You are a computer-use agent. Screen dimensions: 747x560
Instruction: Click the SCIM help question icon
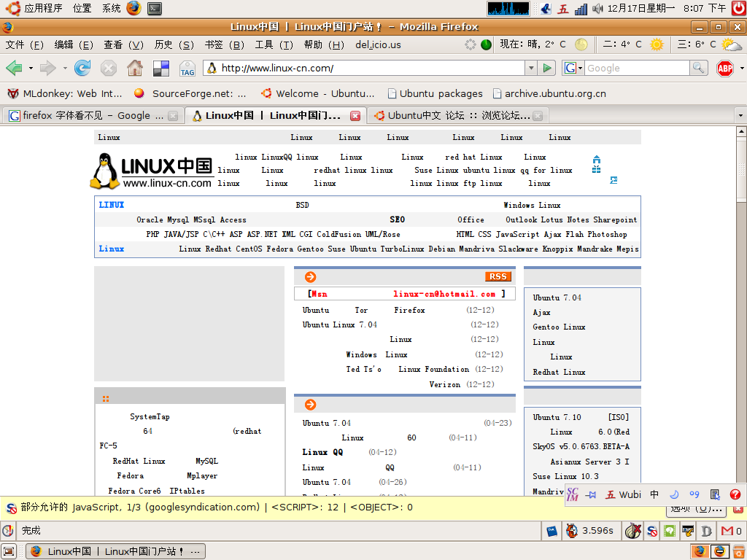(735, 494)
